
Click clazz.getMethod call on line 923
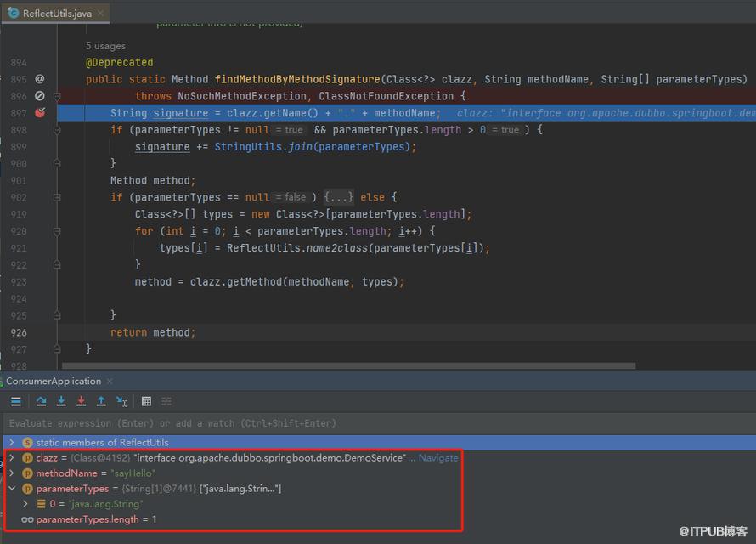pos(296,281)
